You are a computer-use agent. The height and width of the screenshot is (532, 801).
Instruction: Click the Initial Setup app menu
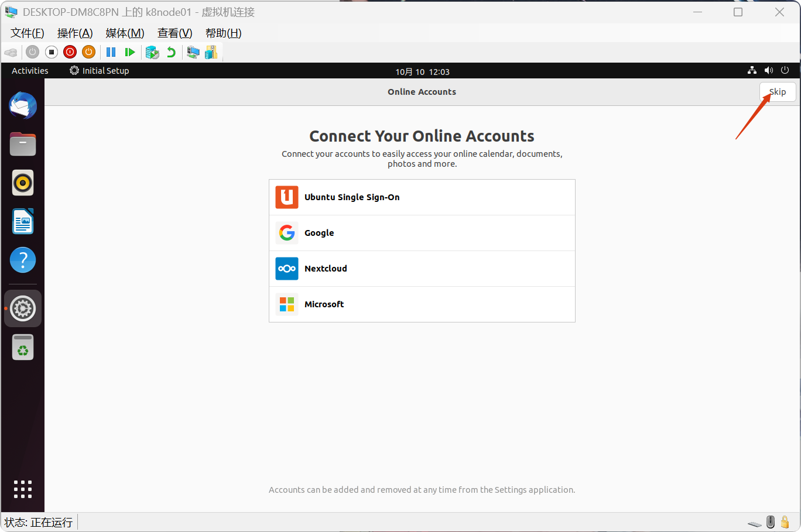tap(99, 71)
